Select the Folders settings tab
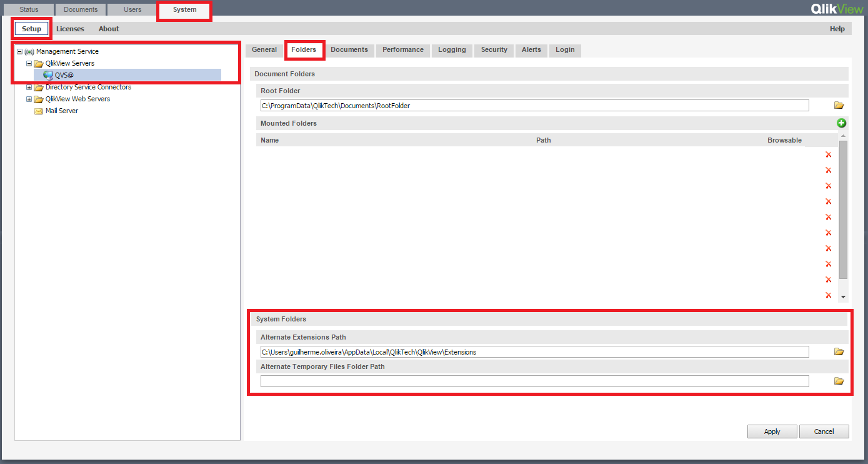Viewport: 868px width, 464px height. (304, 49)
